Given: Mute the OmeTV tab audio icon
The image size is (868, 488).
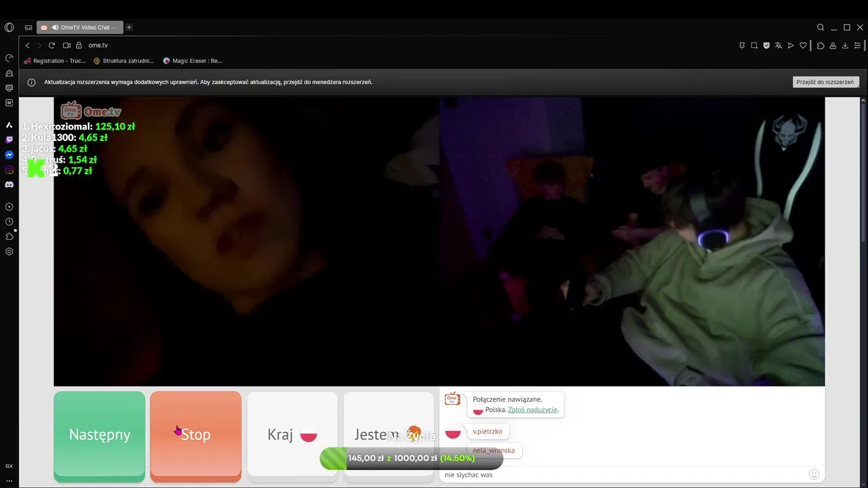Looking at the screenshot, I should 55,28.
